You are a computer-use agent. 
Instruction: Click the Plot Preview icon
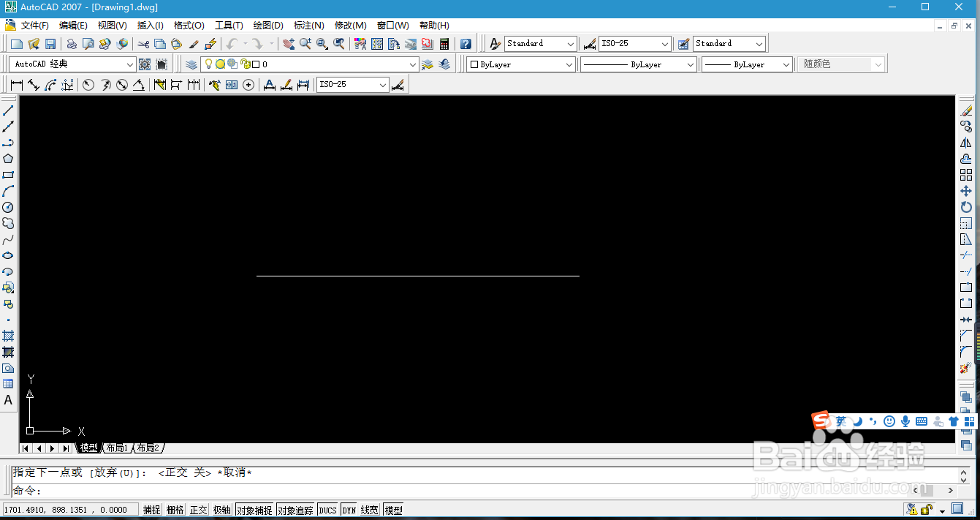coord(88,44)
